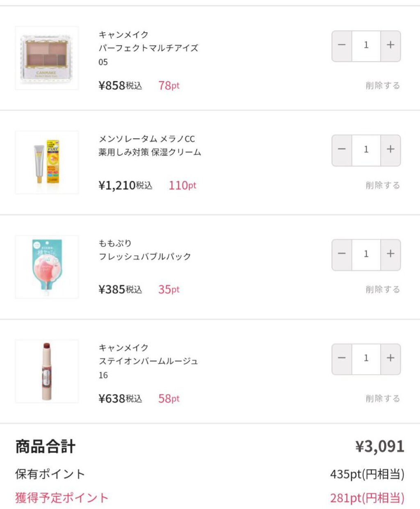Viewport: 420px width, 509px height.
Task: Open フレッシュバブルパック product title
Action: (145, 257)
